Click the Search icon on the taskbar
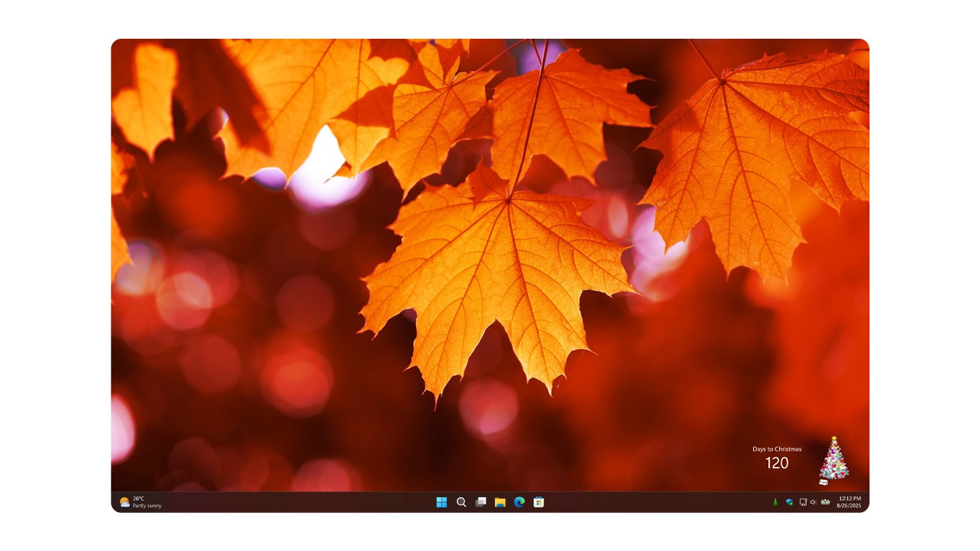The height and width of the screenshot is (551, 980). coord(461,502)
